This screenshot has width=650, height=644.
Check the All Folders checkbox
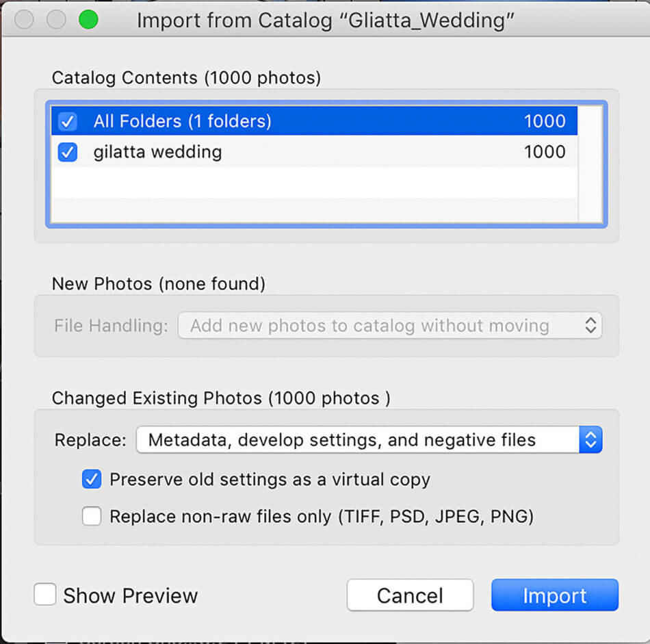(66, 121)
